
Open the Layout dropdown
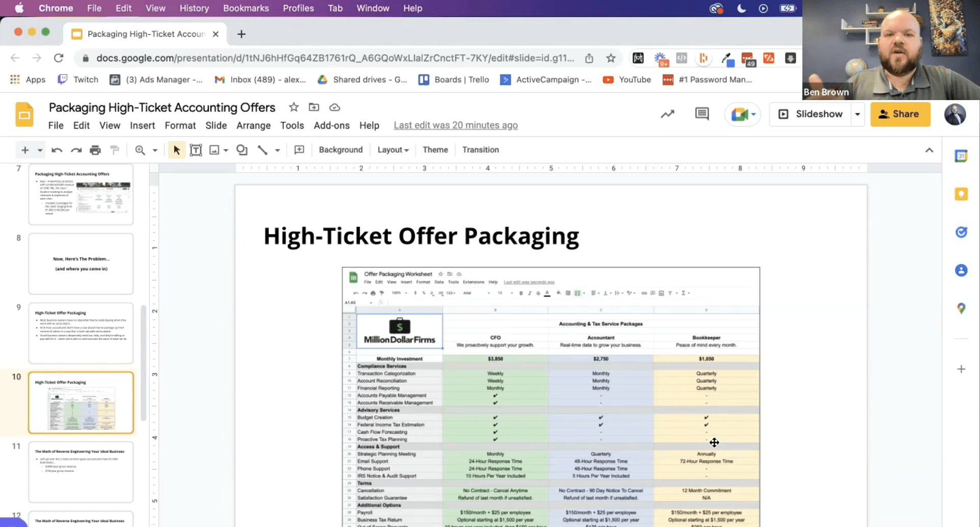pos(392,150)
